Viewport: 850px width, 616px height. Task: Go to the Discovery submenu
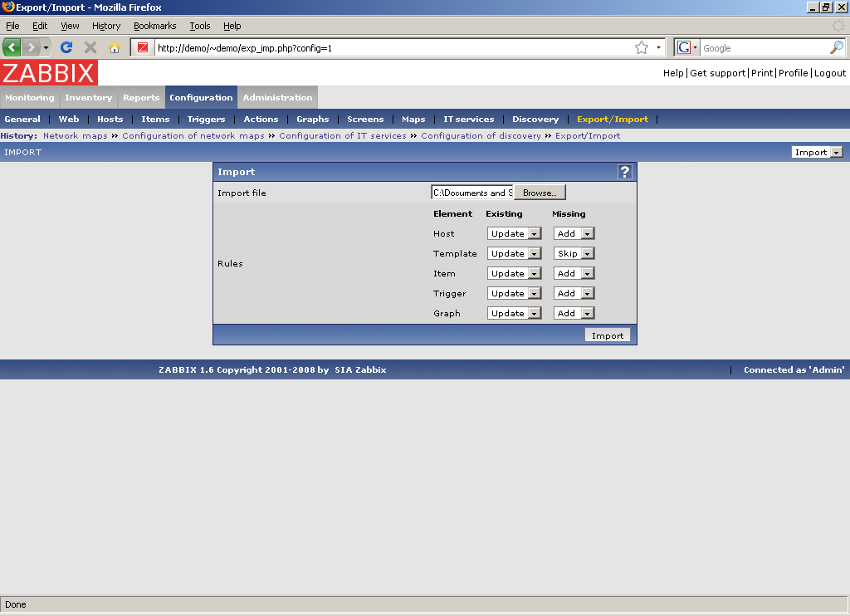coord(535,120)
